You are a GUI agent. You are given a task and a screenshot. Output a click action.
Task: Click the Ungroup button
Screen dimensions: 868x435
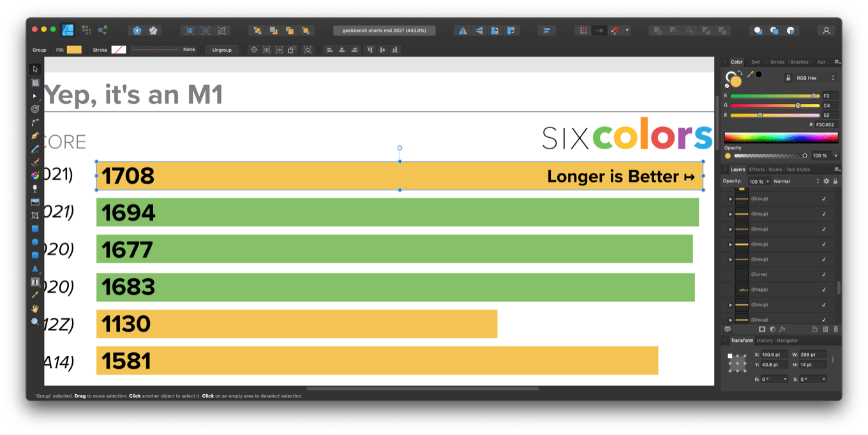coord(221,50)
